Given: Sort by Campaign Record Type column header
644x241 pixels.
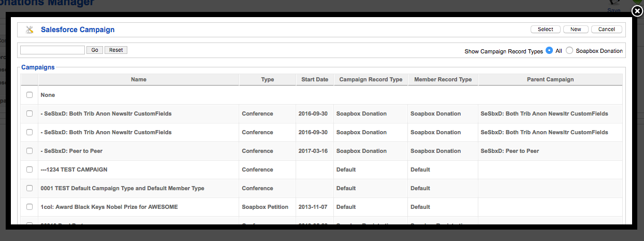Looking at the screenshot, I should click(371, 79).
